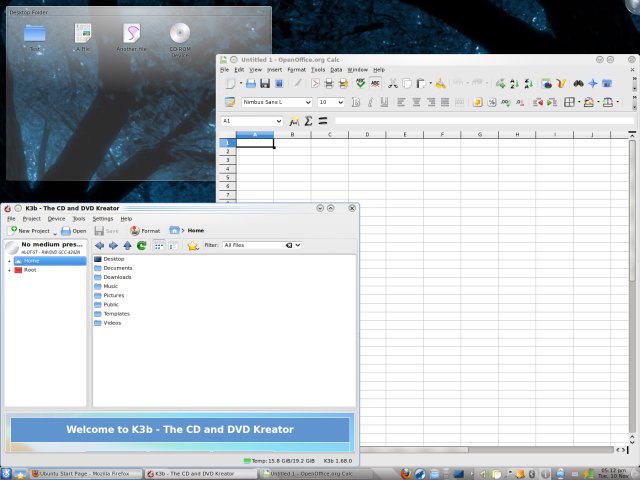Toggle Bold formatting in Calc
Image resolution: width=640 pixels, height=480 pixels.
(356, 102)
